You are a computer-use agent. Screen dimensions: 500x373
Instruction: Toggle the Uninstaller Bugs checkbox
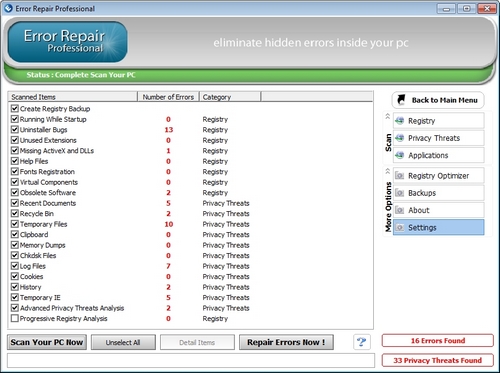(x=14, y=129)
